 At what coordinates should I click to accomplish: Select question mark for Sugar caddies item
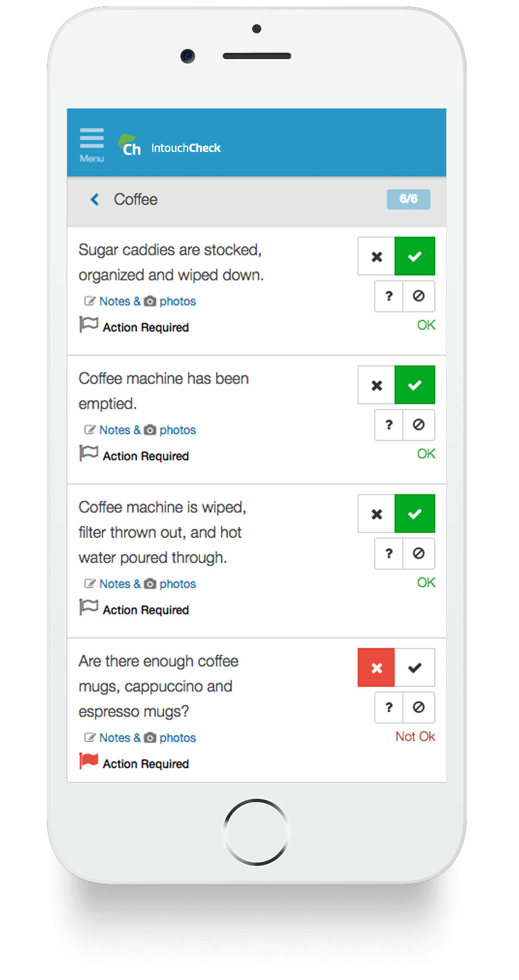[389, 296]
